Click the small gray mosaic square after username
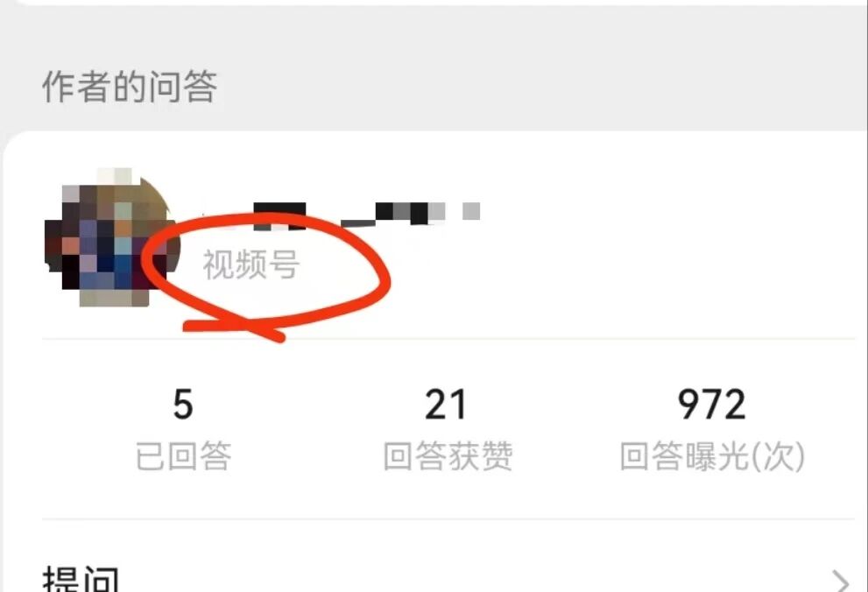Viewport: 868px width, 592px height. point(471,211)
